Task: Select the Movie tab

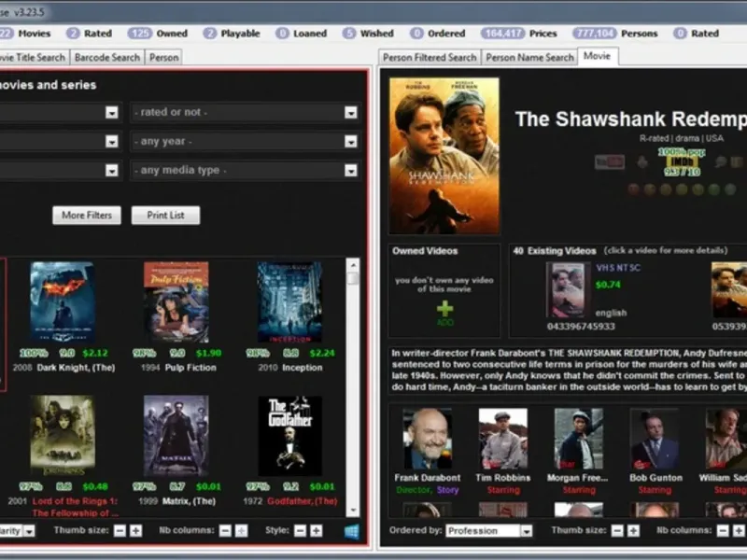Action: (x=598, y=56)
